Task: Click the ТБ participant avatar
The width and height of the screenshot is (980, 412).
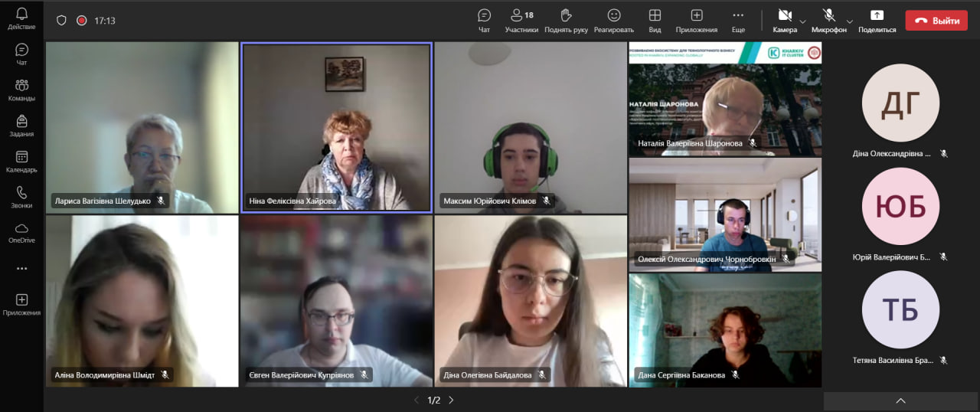Action: click(900, 309)
